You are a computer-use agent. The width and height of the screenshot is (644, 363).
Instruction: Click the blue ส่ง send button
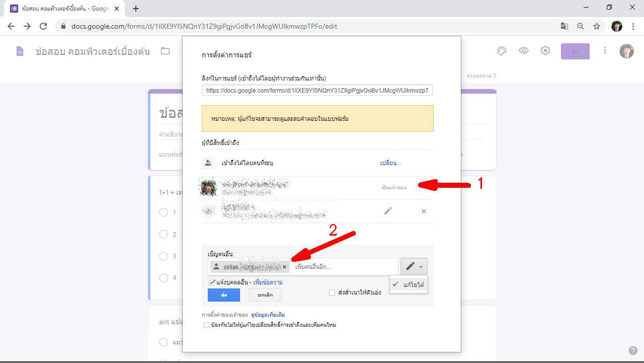[223, 295]
